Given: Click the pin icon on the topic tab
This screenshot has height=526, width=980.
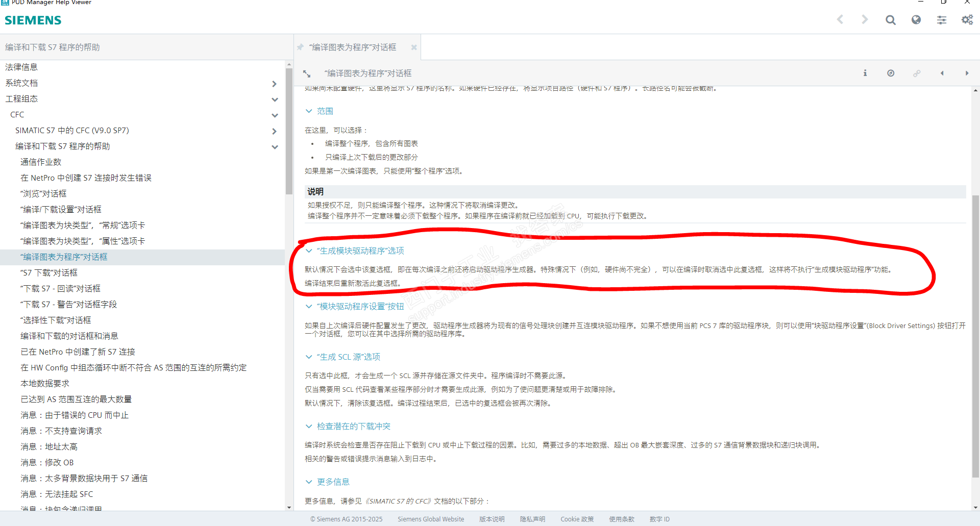Looking at the screenshot, I should click(301, 47).
